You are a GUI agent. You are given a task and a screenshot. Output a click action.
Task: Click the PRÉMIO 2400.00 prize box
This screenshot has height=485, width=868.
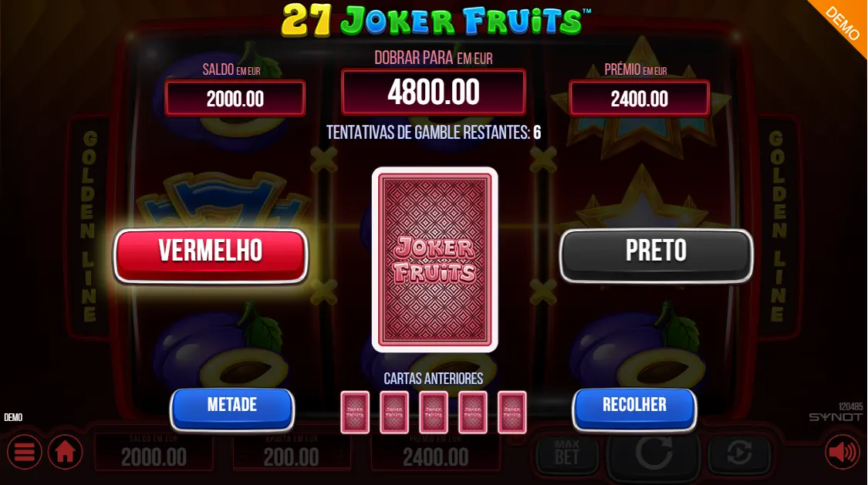click(x=640, y=99)
